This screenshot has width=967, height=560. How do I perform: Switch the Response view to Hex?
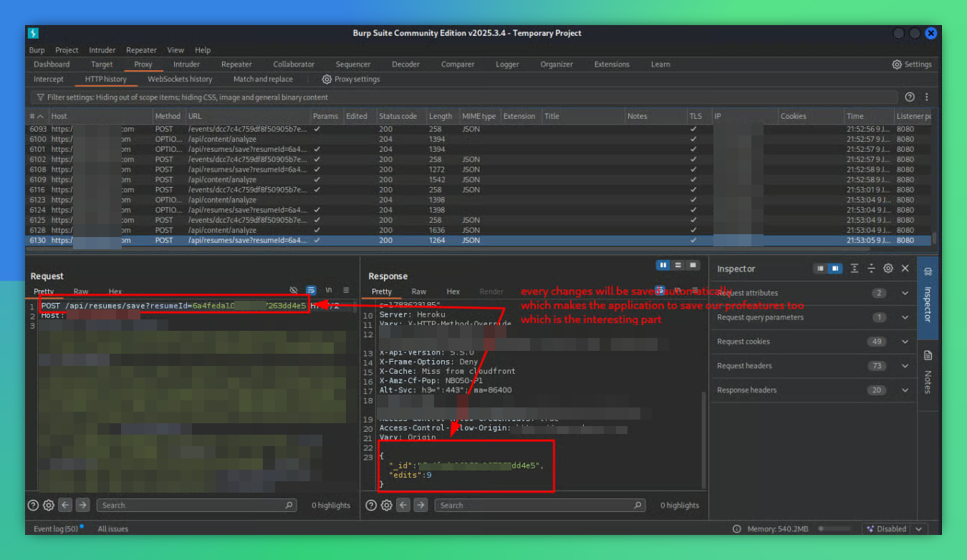[x=453, y=291]
